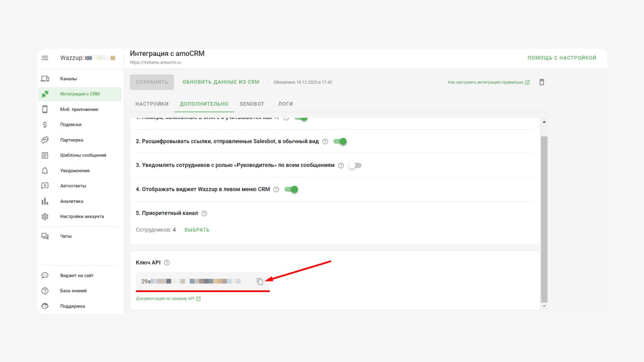Toggle the first partially hidden option switch
The image size is (644, 362).
301,119
